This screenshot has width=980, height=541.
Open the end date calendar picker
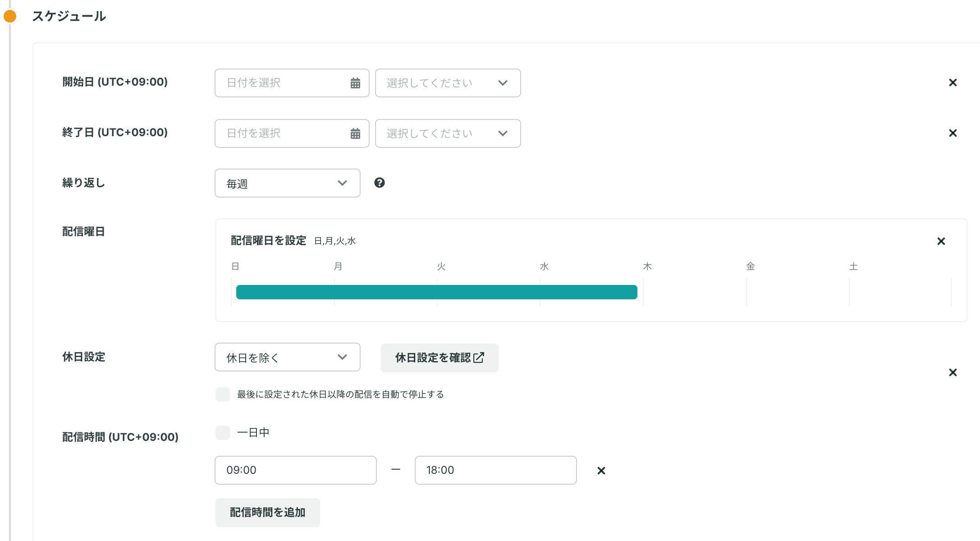tap(356, 133)
